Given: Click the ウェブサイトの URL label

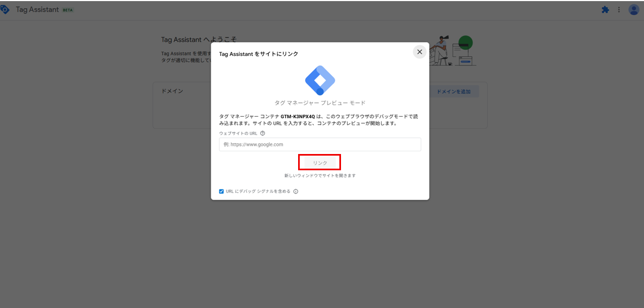Looking at the screenshot, I should [238, 133].
